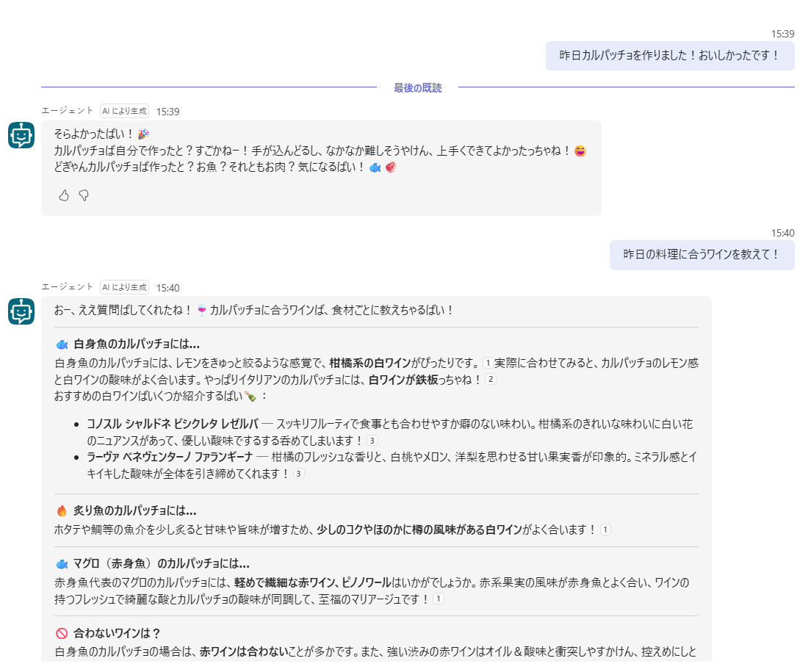Click the thumbs up icon on the first reply

tap(63, 195)
